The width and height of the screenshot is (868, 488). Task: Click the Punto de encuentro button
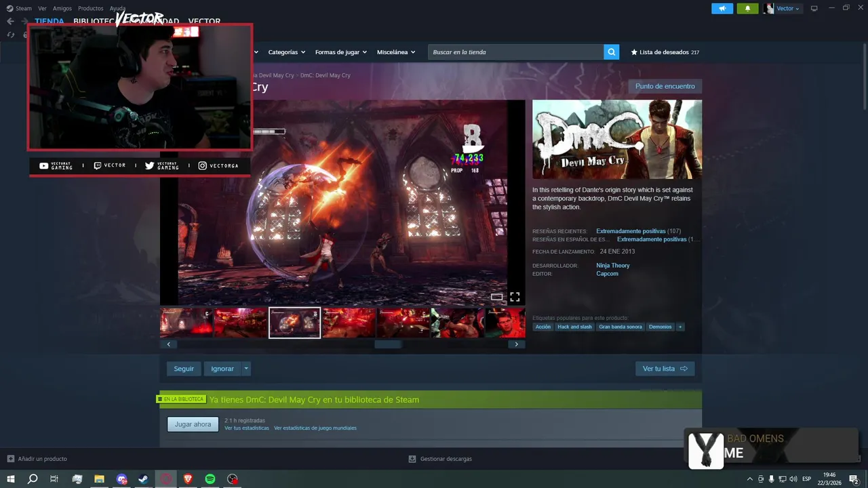pyautogui.click(x=665, y=86)
